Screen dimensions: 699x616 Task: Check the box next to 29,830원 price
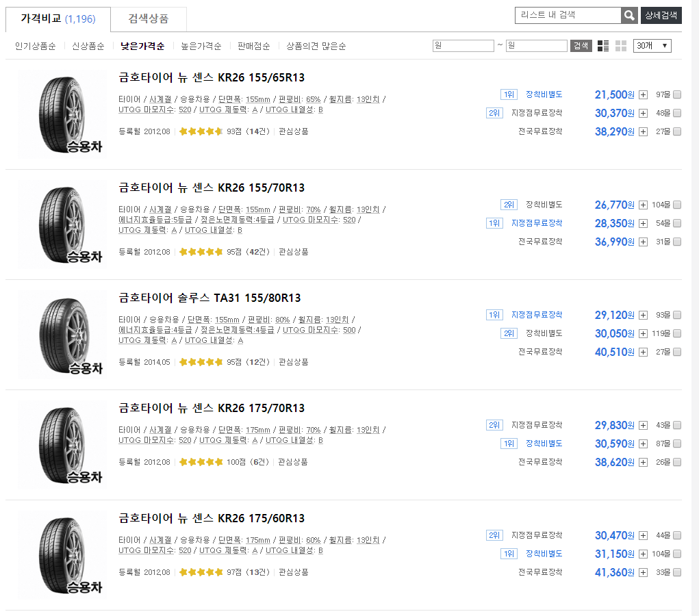677,425
